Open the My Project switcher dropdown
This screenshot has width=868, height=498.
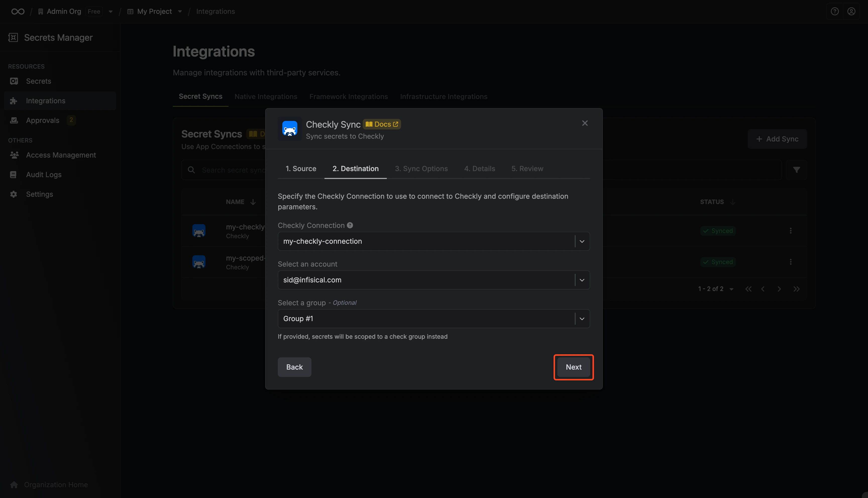pos(180,12)
